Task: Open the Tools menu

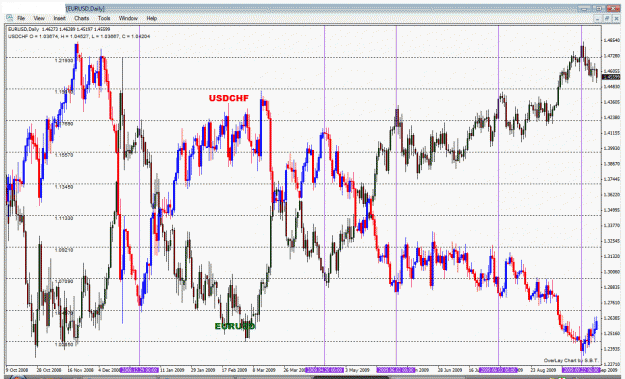Action: click(x=104, y=18)
